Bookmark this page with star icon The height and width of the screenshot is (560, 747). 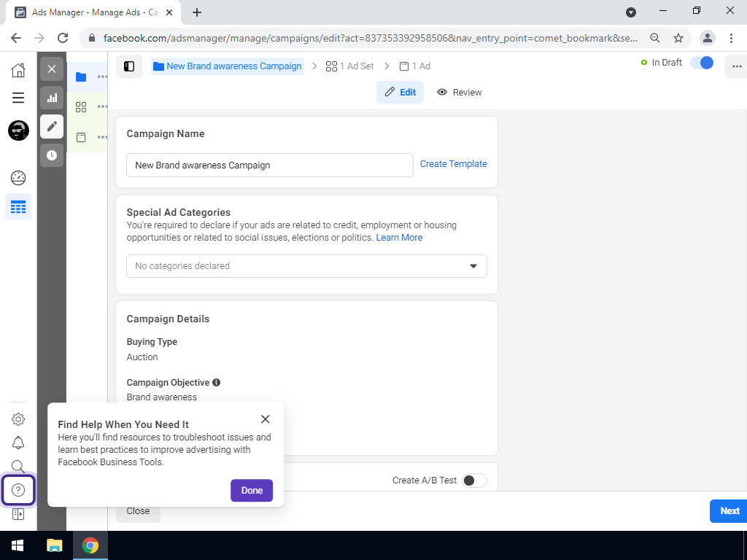pos(678,38)
